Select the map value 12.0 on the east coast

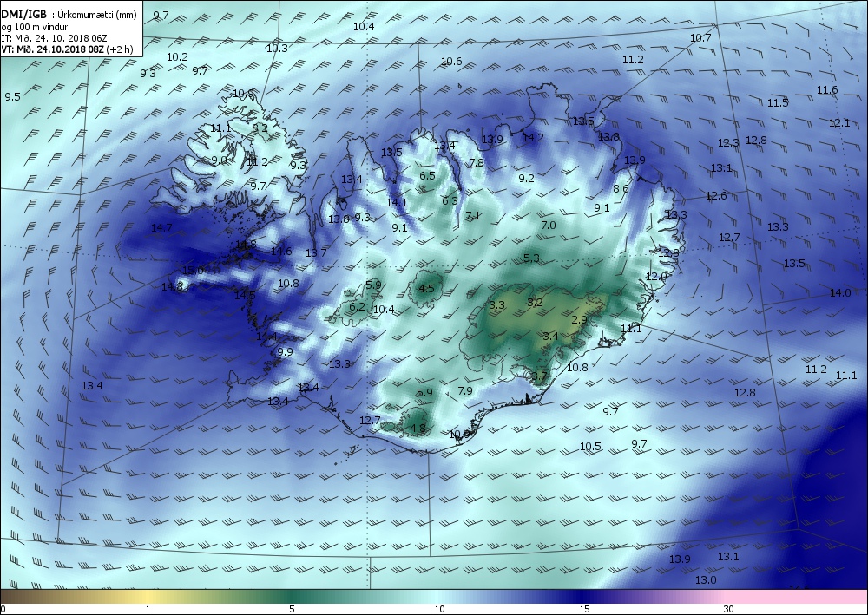click(x=656, y=277)
